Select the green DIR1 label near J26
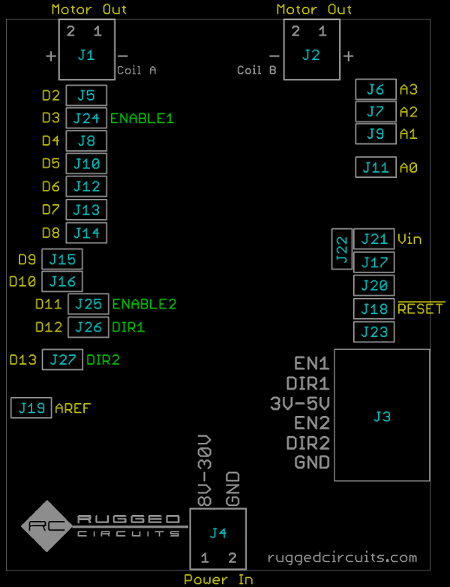This screenshot has width=450, height=587. pyautogui.click(x=128, y=328)
